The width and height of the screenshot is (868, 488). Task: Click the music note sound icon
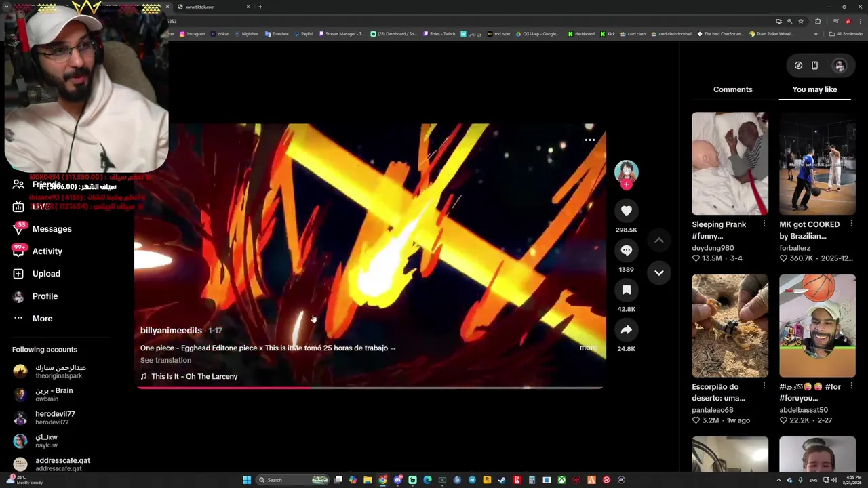tap(144, 376)
